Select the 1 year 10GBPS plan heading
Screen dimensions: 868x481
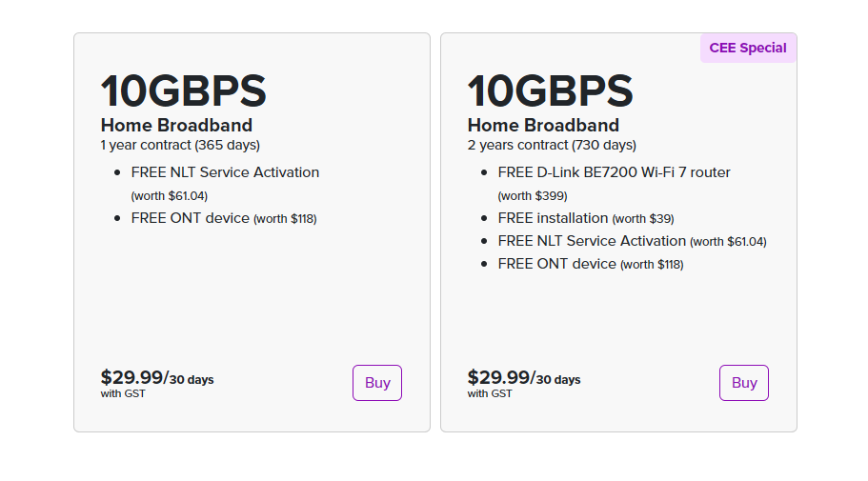pyautogui.click(x=183, y=90)
